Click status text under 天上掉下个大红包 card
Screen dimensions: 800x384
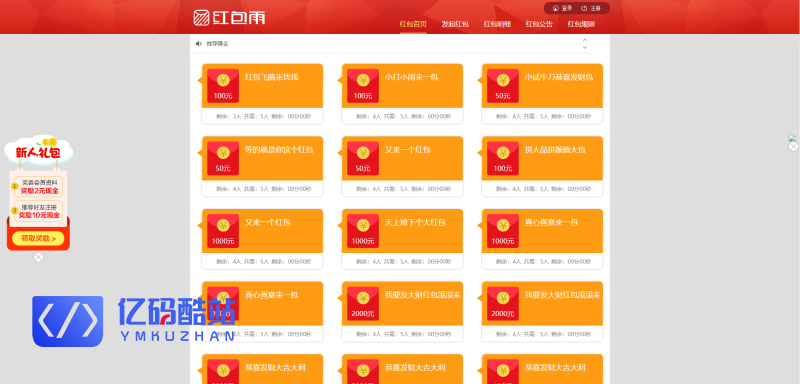point(403,262)
